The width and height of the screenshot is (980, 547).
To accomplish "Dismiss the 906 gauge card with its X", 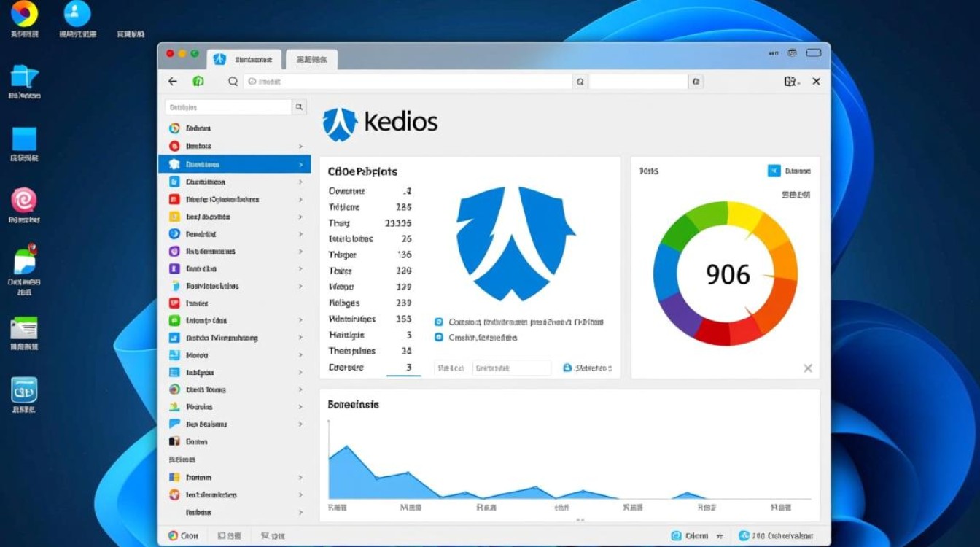I will click(x=807, y=368).
